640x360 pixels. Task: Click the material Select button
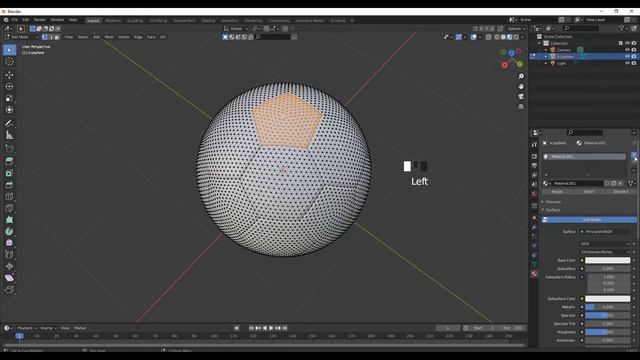click(589, 191)
